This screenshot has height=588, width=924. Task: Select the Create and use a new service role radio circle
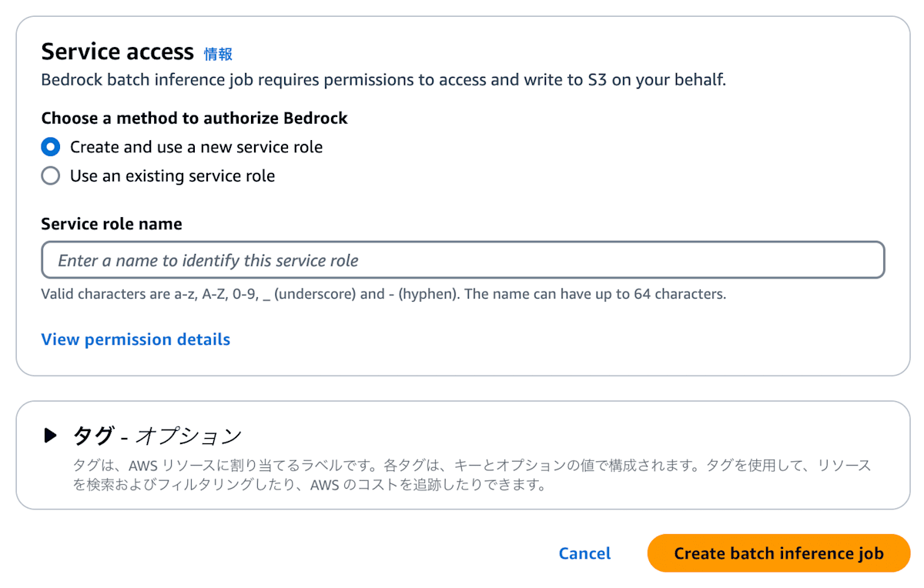coord(50,147)
